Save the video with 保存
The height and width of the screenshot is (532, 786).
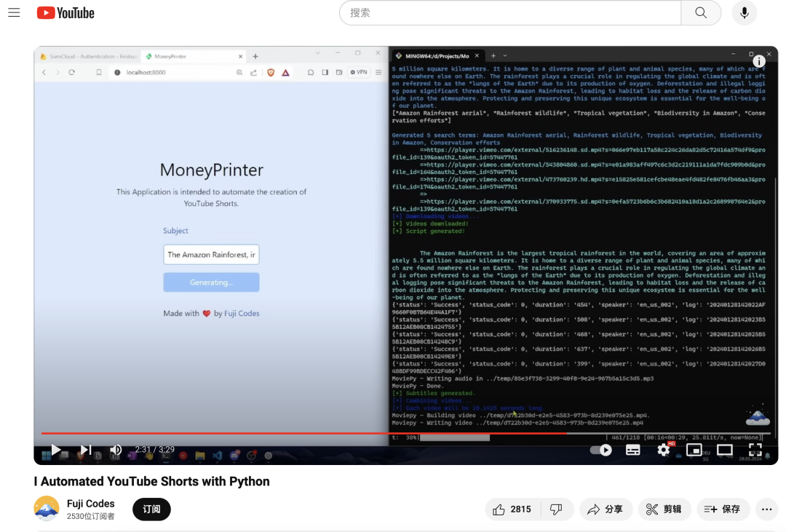[723, 509]
